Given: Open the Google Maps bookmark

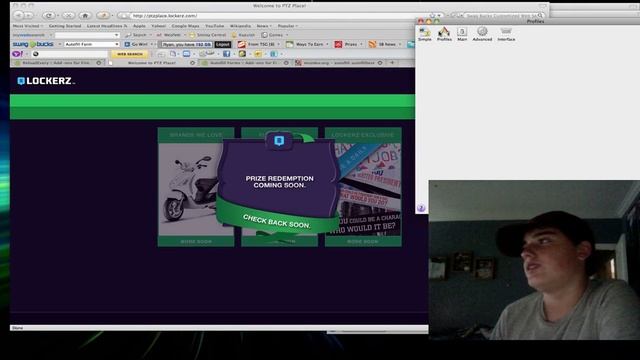Looking at the screenshot, I should [x=185, y=26].
